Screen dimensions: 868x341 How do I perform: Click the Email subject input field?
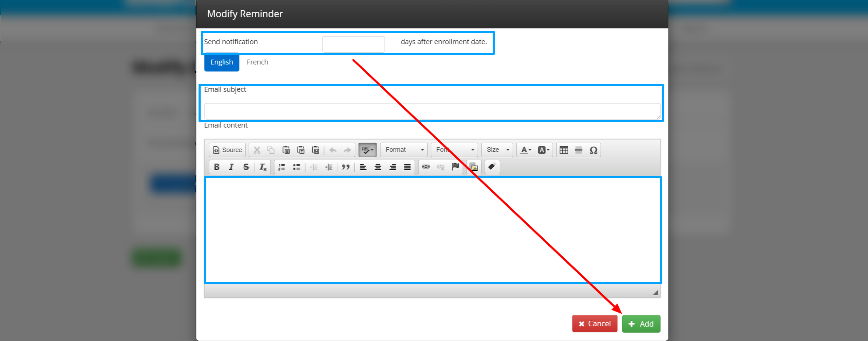tap(432, 111)
